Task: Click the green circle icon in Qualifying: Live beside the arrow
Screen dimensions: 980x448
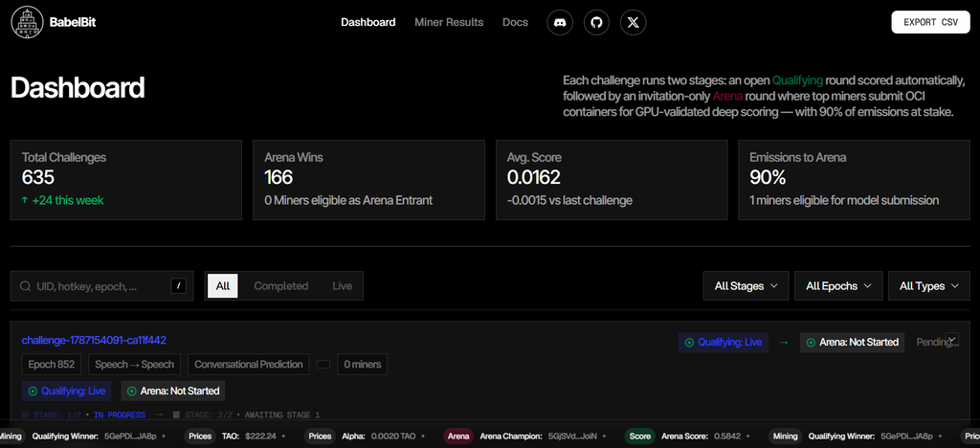Action: point(689,343)
